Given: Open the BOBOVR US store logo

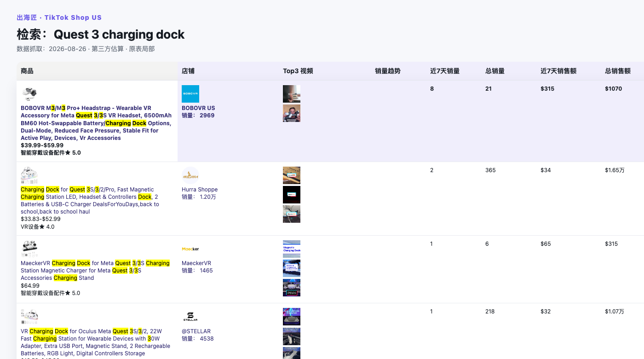Looking at the screenshot, I should click(190, 94).
